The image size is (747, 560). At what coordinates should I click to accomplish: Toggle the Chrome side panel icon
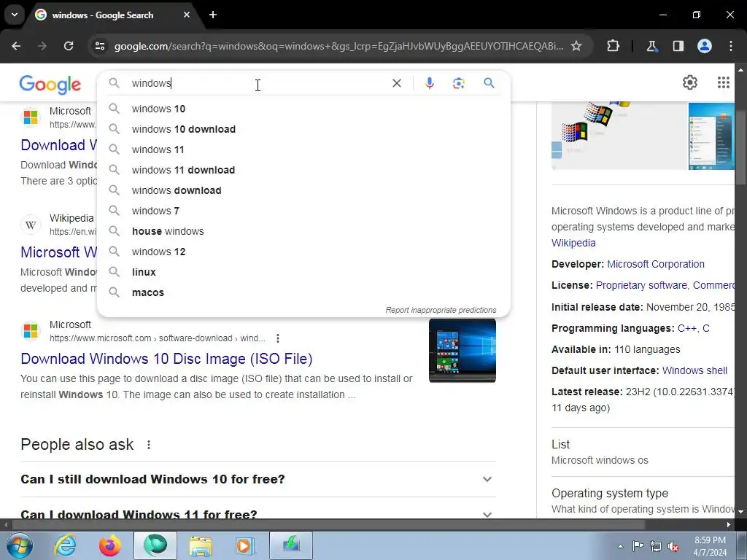point(678,46)
